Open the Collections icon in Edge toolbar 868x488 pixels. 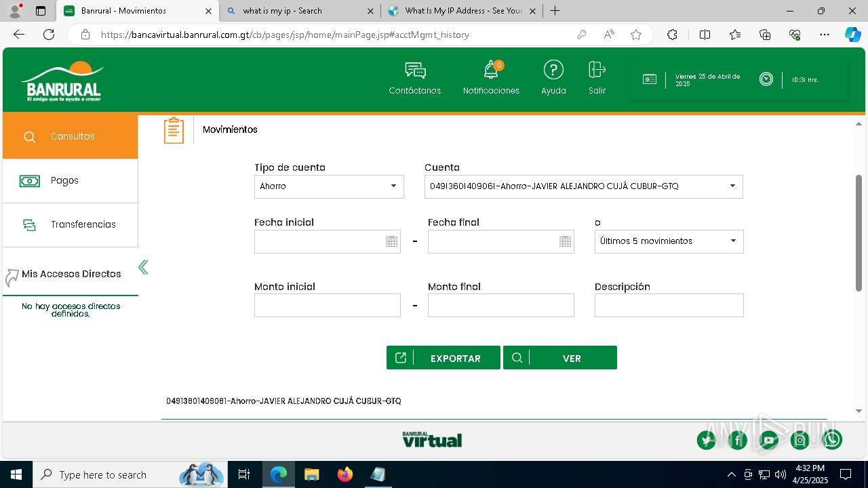(765, 35)
